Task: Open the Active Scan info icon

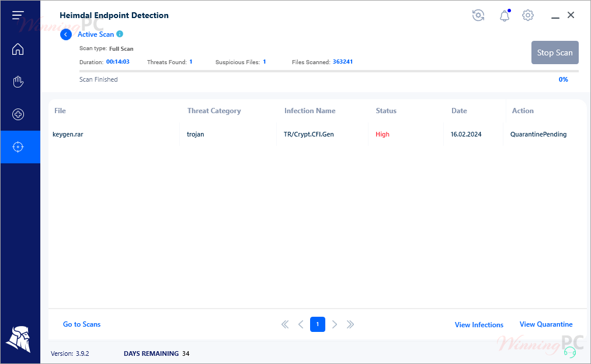Action: coord(120,34)
